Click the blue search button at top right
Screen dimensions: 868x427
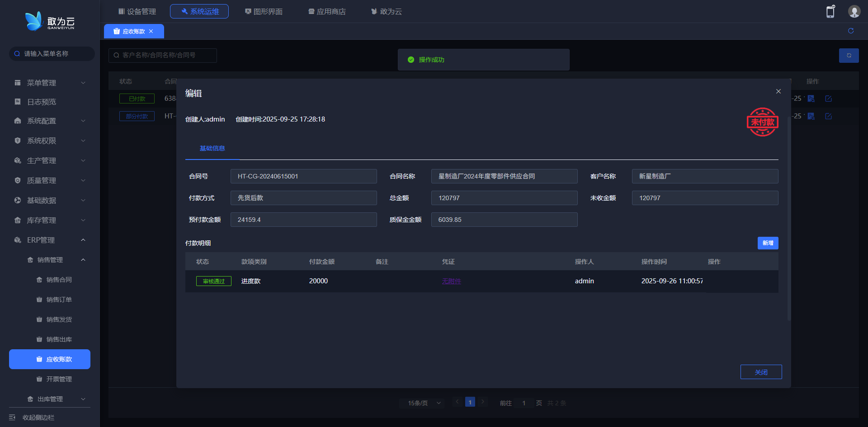pyautogui.click(x=849, y=56)
